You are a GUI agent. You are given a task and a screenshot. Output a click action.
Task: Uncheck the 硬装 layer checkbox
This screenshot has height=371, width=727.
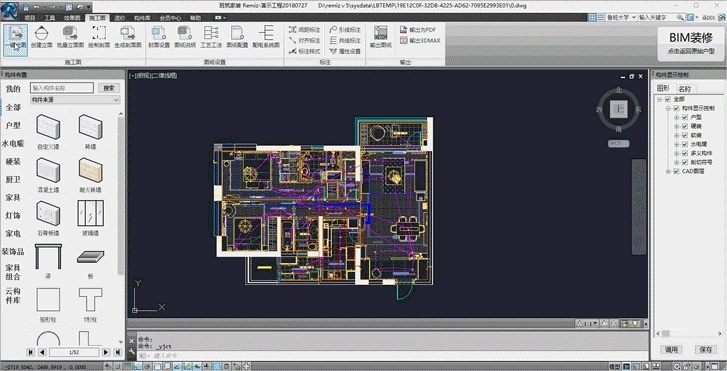click(685, 126)
